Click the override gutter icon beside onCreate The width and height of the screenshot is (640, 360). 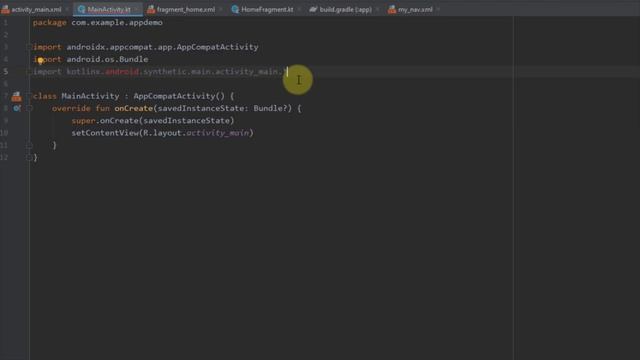coord(17,109)
